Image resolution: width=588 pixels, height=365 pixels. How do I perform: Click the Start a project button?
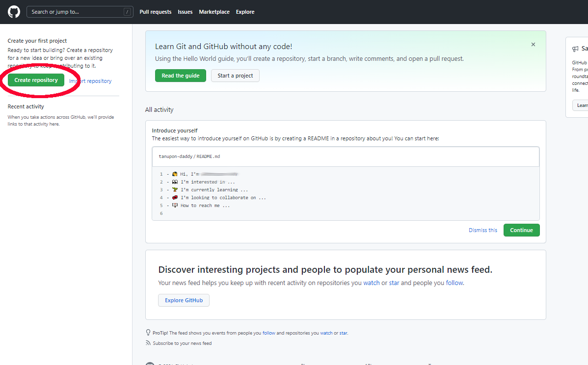(x=235, y=76)
